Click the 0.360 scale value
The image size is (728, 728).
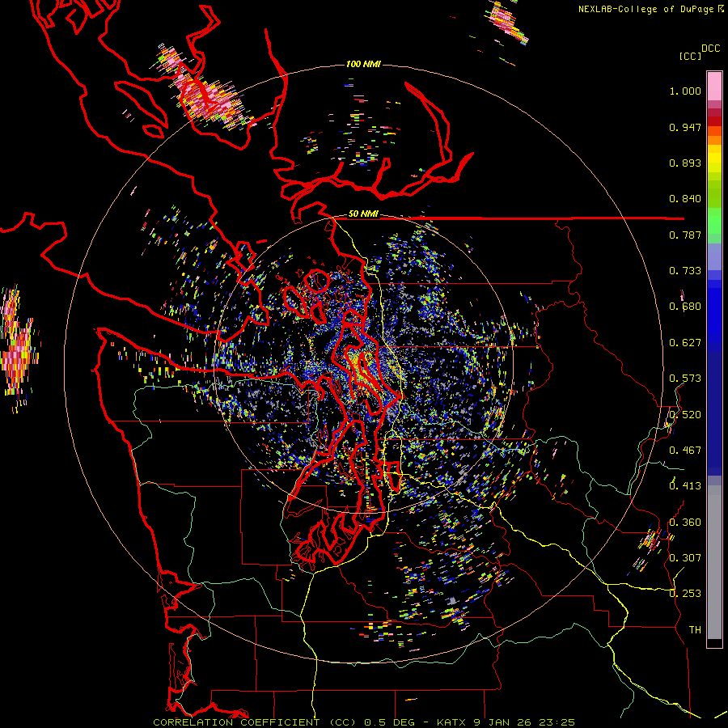click(x=685, y=523)
